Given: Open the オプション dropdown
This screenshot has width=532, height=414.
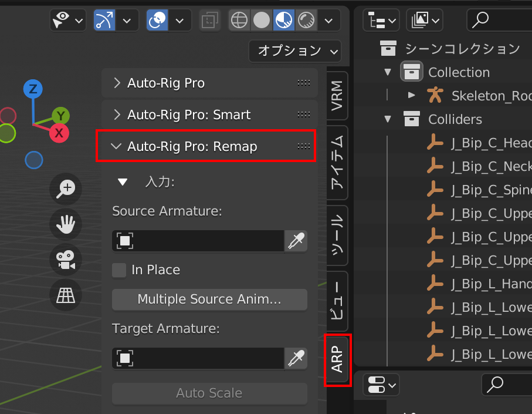Looking at the screenshot, I should pos(295,51).
